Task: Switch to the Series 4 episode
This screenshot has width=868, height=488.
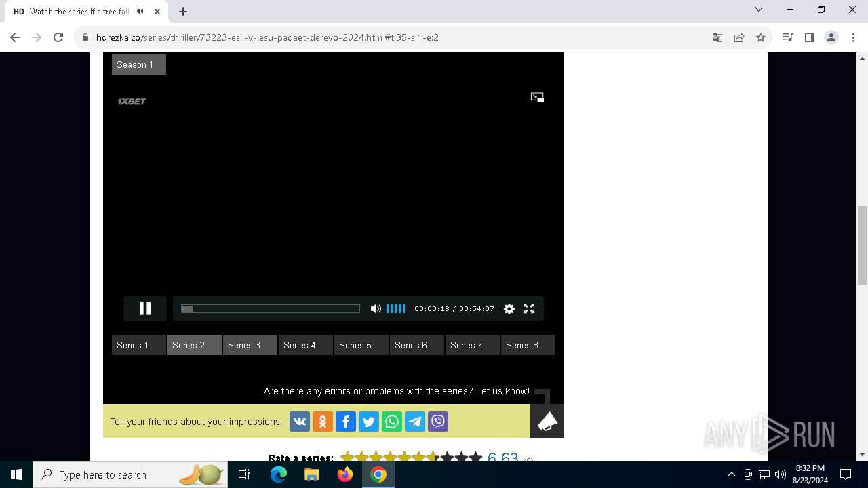Action: 306,345
